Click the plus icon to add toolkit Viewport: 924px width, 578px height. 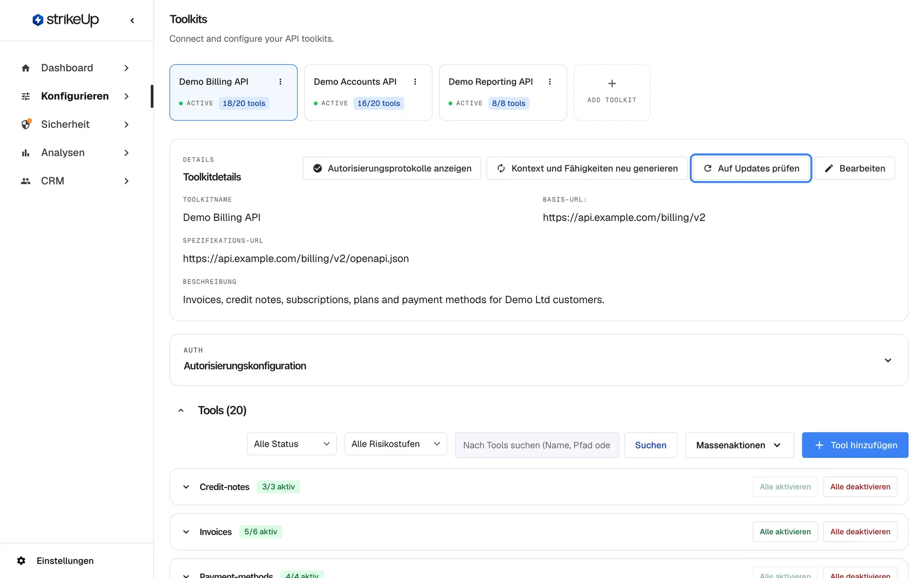click(612, 84)
